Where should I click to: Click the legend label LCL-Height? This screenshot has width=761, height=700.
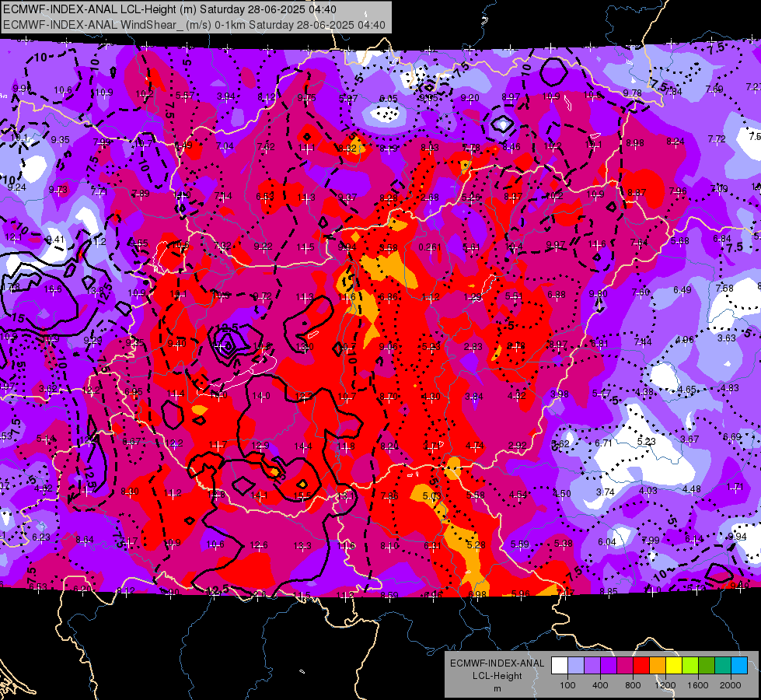[497, 676]
